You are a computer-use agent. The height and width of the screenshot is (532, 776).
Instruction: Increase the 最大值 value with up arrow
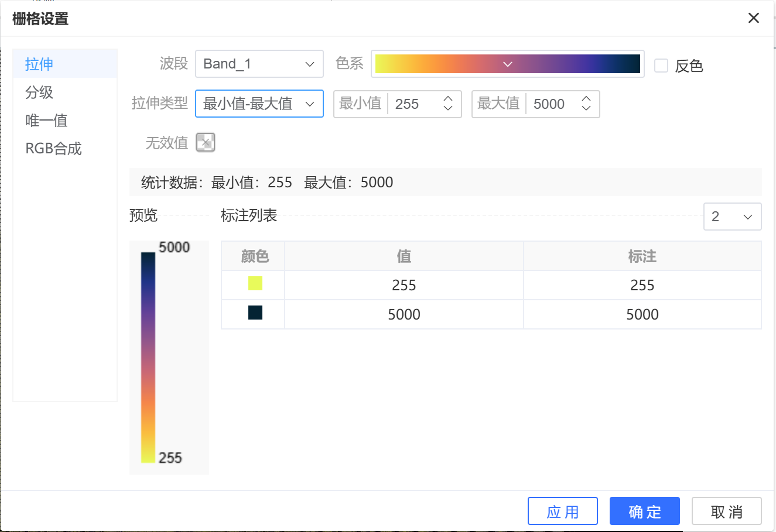point(586,99)
